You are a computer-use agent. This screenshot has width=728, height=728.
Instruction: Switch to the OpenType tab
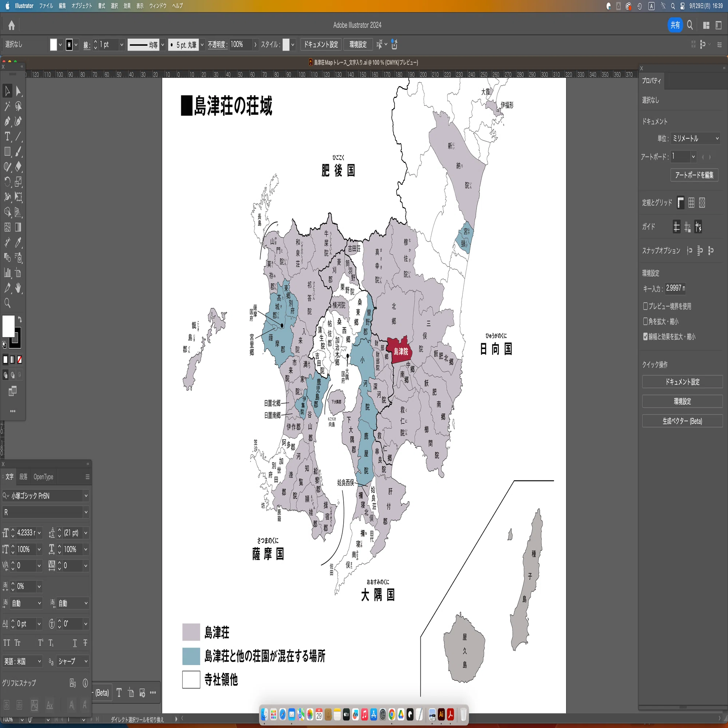click(x=43, y=477)
